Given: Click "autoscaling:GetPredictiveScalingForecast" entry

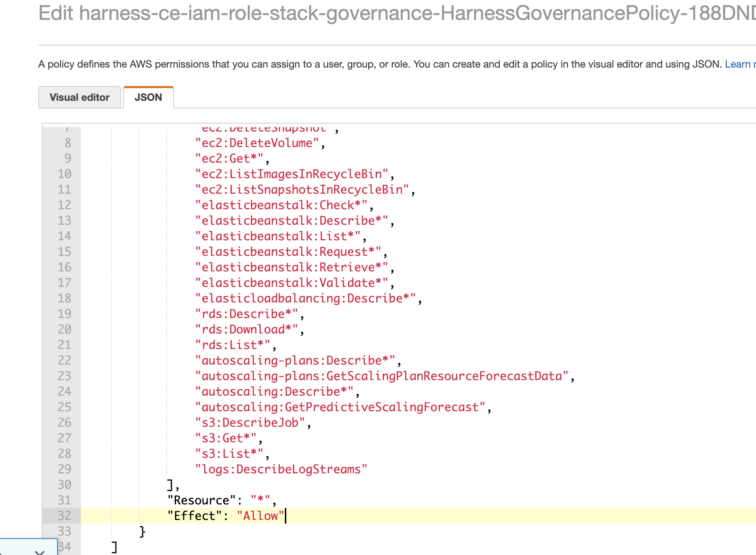Looking at the screenshot, I should point(340,407).
